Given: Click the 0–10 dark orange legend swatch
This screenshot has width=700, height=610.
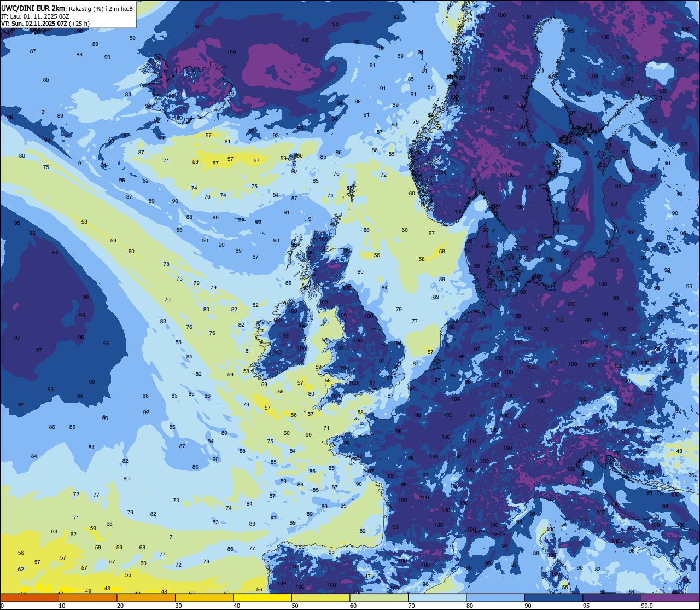Looking at the screenshot, I should point(30,597).
